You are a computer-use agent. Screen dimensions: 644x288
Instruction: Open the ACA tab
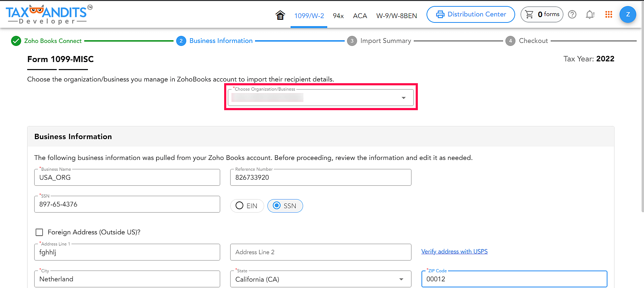[360, 16]
